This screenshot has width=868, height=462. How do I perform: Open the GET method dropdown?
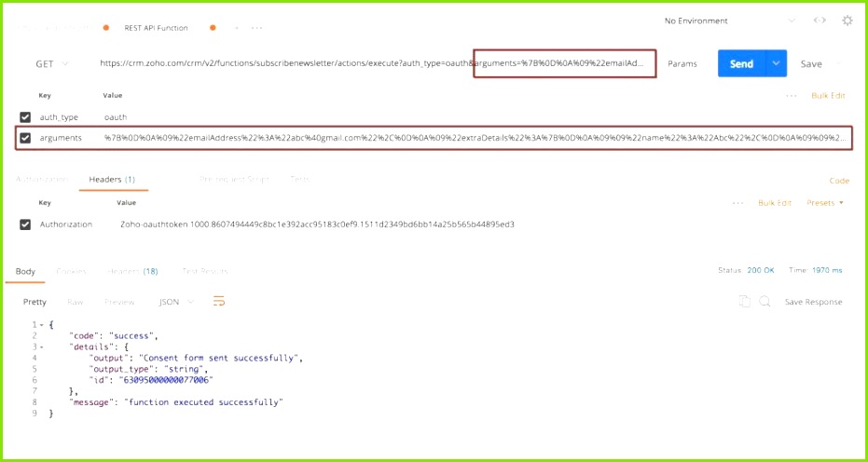[52, 63]
